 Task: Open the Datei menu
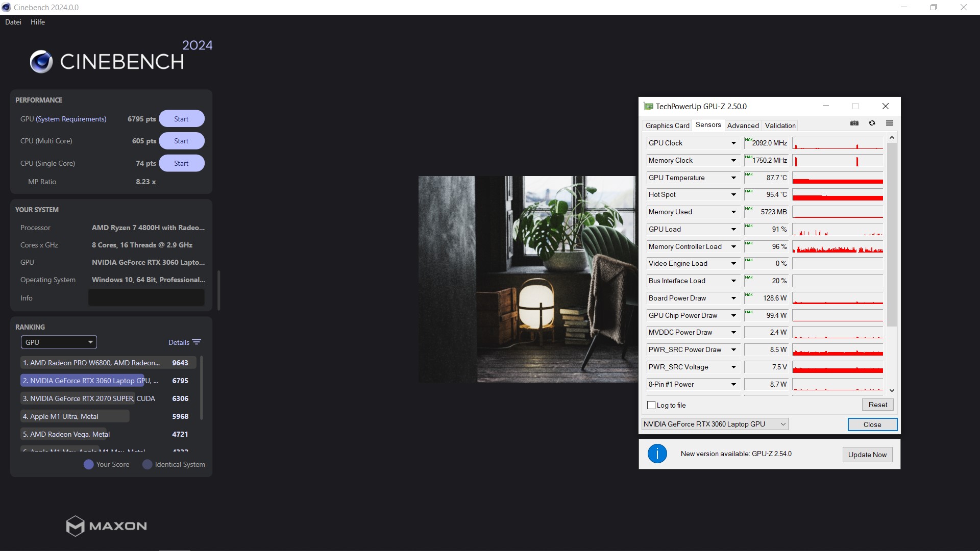point(13,22)
